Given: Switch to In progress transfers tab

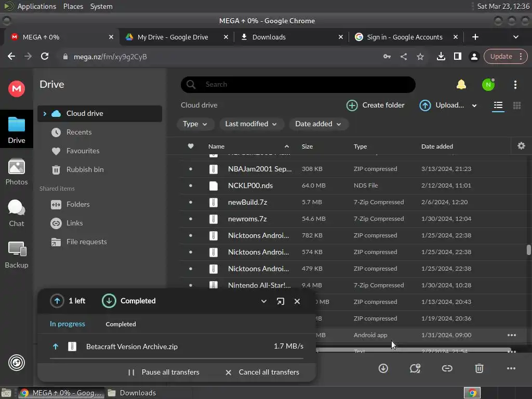Looking at the screenshot, I should [67, 324].
